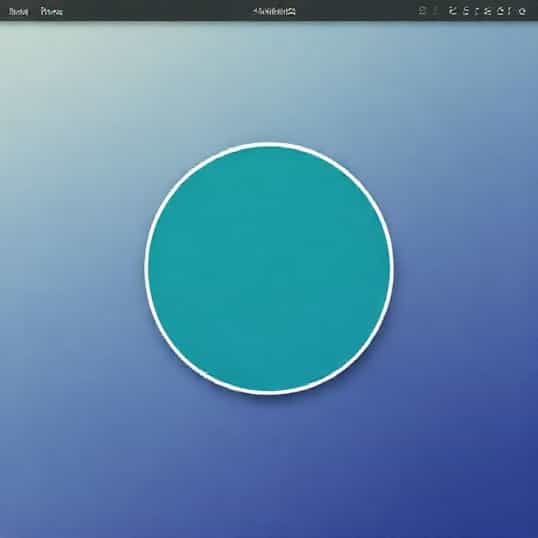
Task: Open the second menu label in top bar
Action: click(x=52, y=12)
